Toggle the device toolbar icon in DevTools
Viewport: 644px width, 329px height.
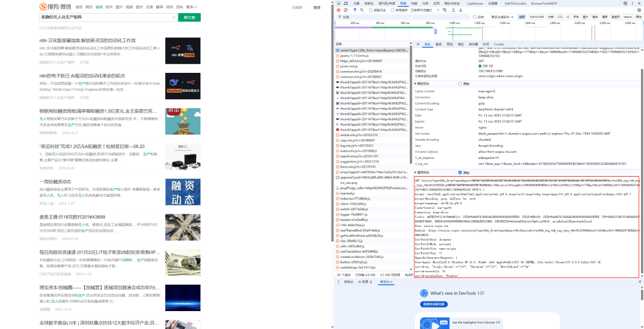tap(345, 3)
